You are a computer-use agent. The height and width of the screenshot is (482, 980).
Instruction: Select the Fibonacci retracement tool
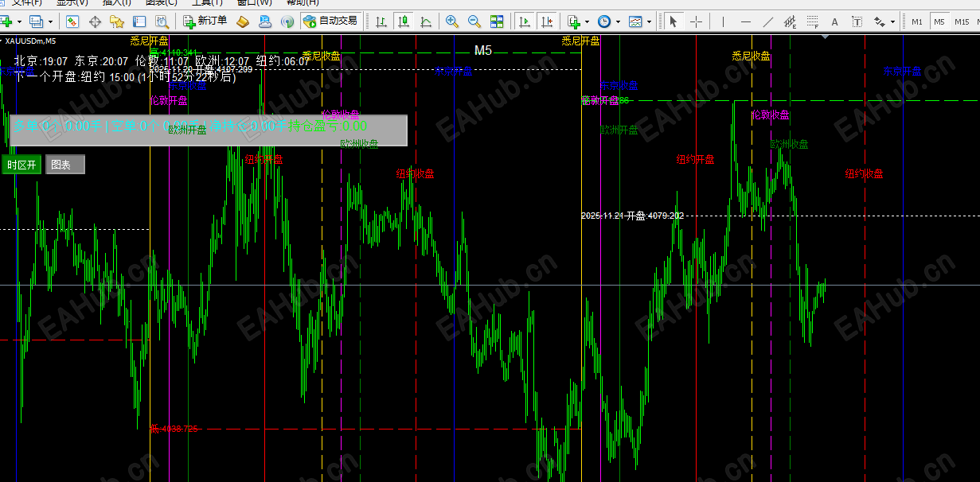[812, 21]
